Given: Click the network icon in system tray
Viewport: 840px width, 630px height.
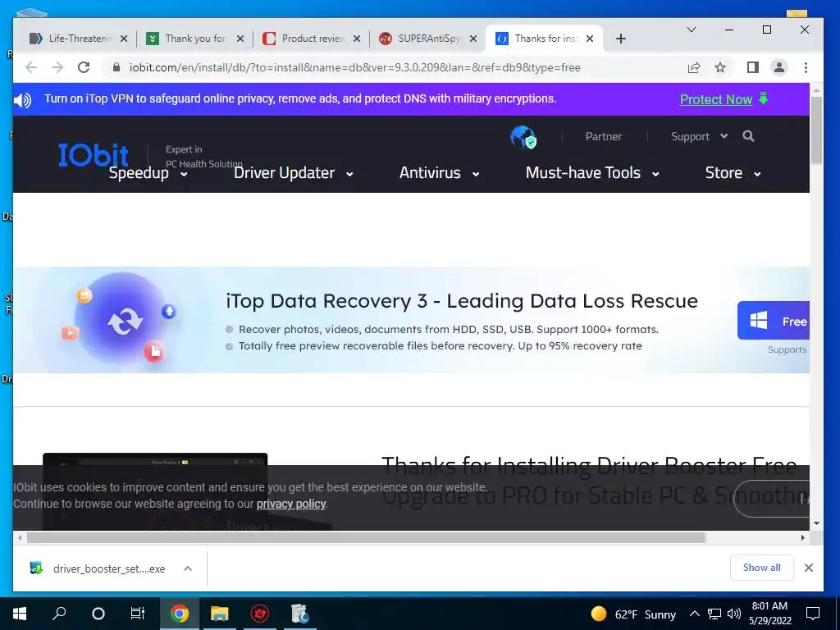Looking at the screenshot, I should click(x=714, y=614).
